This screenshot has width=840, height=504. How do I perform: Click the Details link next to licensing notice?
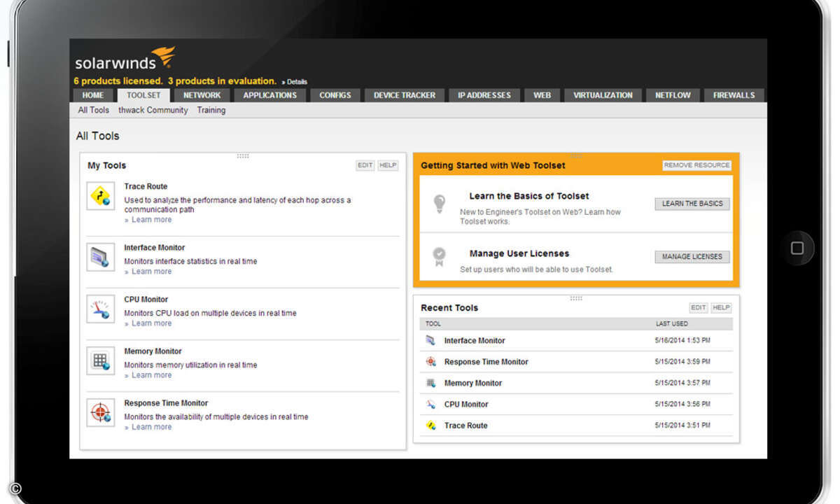(x=295, y=82)
